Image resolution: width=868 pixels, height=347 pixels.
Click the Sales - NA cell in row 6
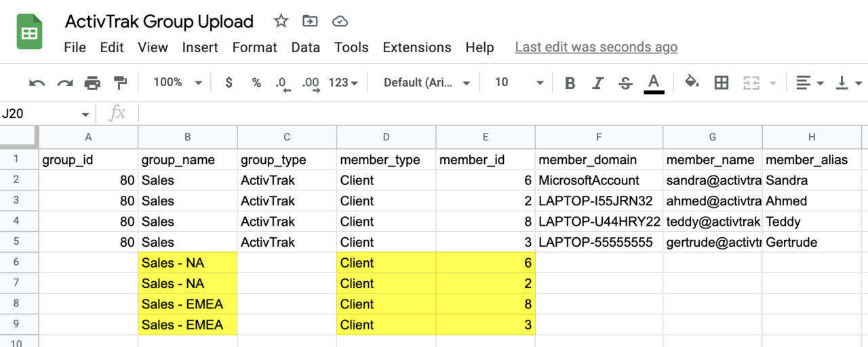point(187,263)
